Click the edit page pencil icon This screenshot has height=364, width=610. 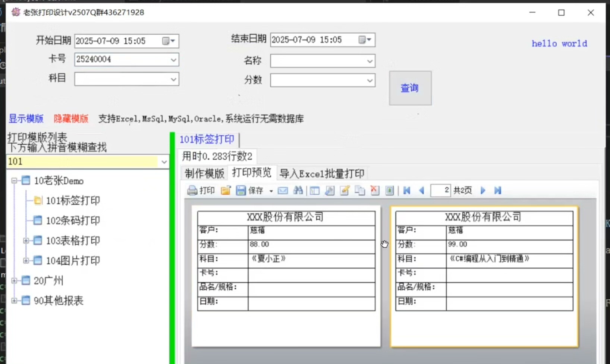(x=345, y=191)
